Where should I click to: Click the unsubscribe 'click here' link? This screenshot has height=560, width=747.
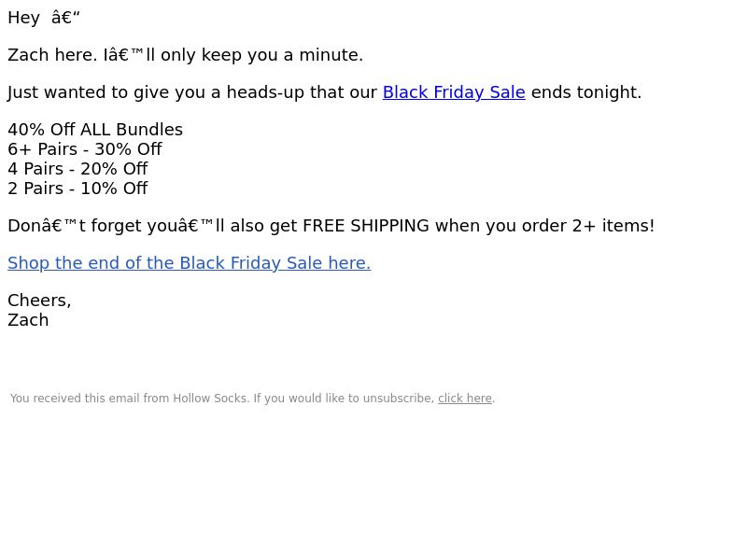[465, 399]
